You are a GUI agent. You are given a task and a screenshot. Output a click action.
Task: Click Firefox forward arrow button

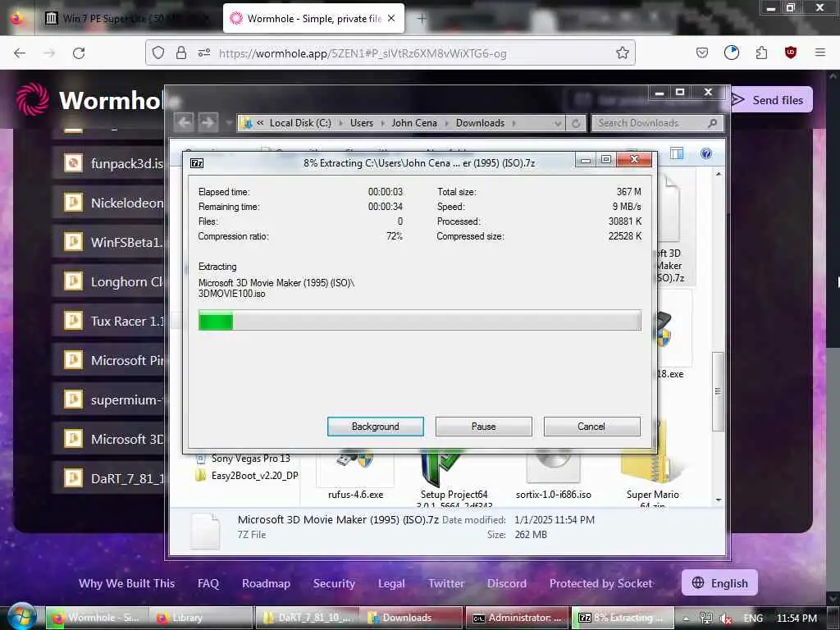pos(49,52)
